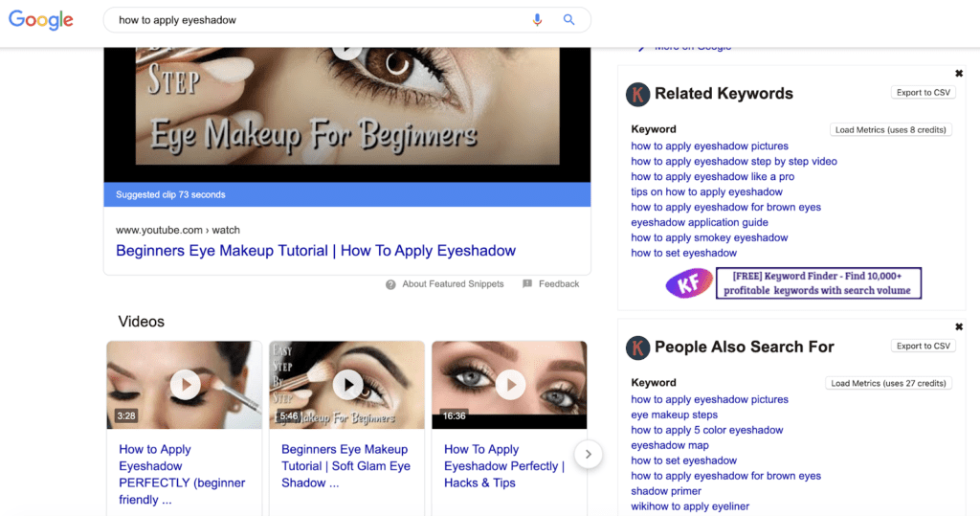The width and height of the screenshot is (980, 516).
Task: Open 'how to apply eyeshadow step by step video'
Action: tap(734, 162)
